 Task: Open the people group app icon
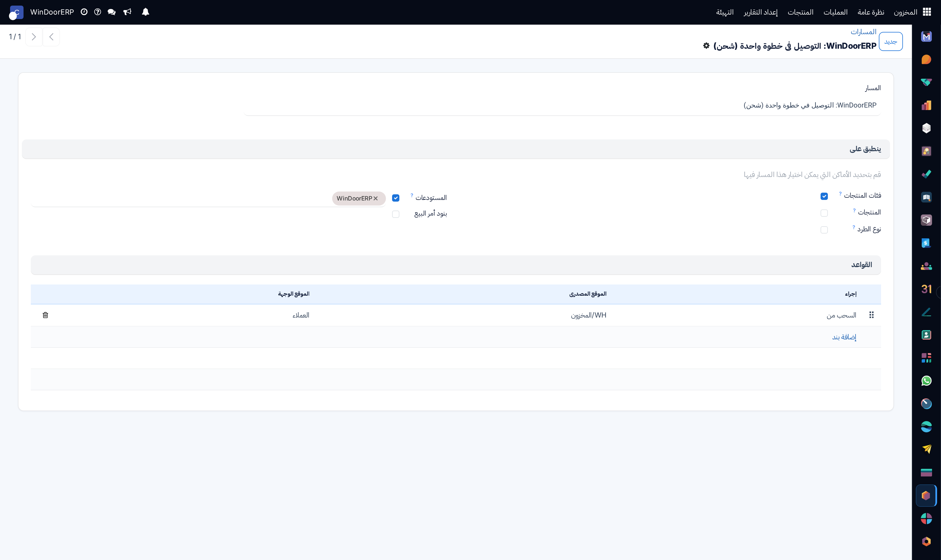coord(926,266)
